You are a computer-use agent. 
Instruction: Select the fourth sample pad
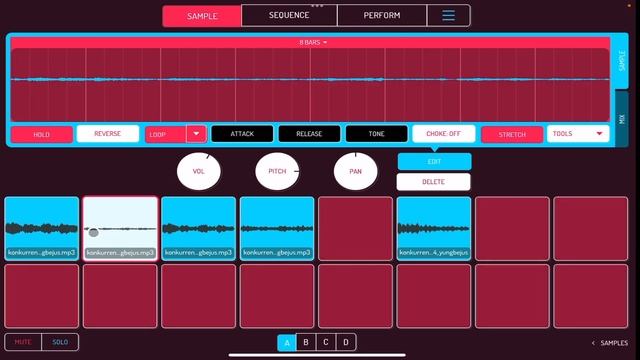tap(277, 229)
